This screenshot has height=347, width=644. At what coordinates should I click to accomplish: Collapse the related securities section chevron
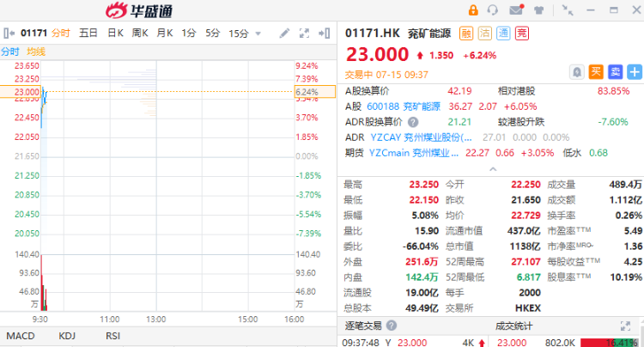[491, 168]
